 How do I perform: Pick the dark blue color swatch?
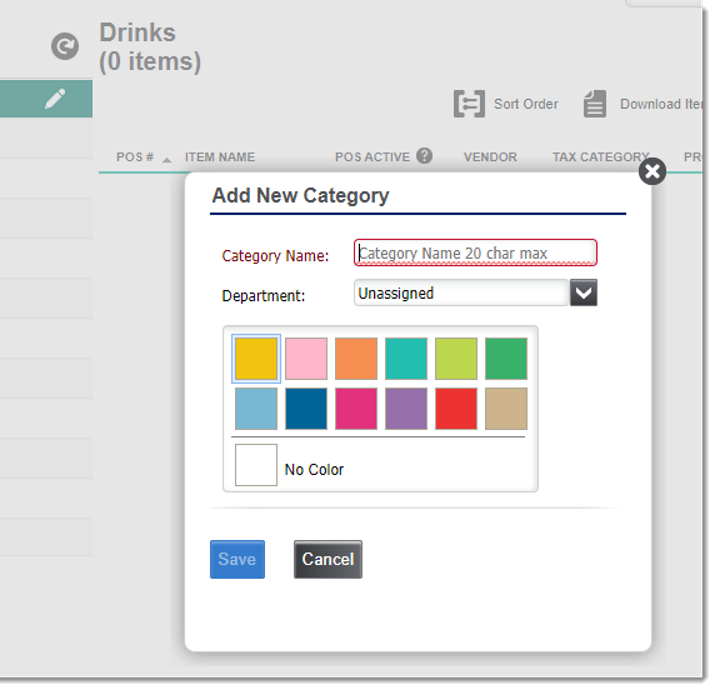point(306,409)
